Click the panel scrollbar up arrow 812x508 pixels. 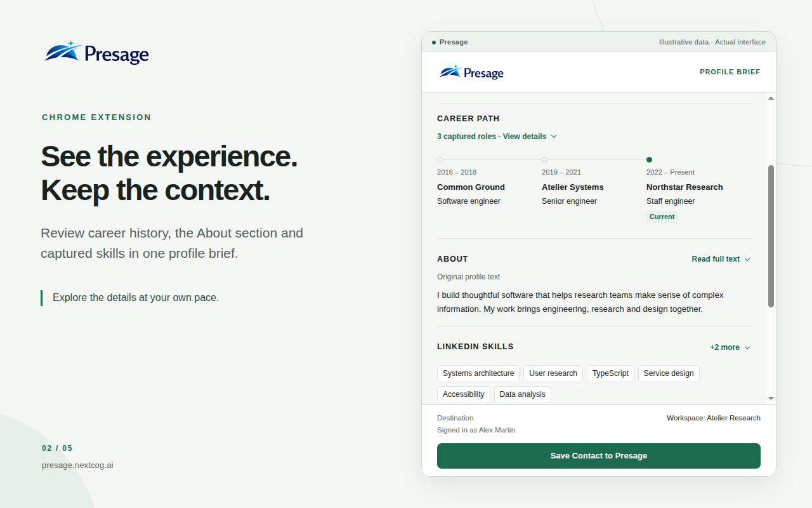pyautogui.click(x=771, y=98)
